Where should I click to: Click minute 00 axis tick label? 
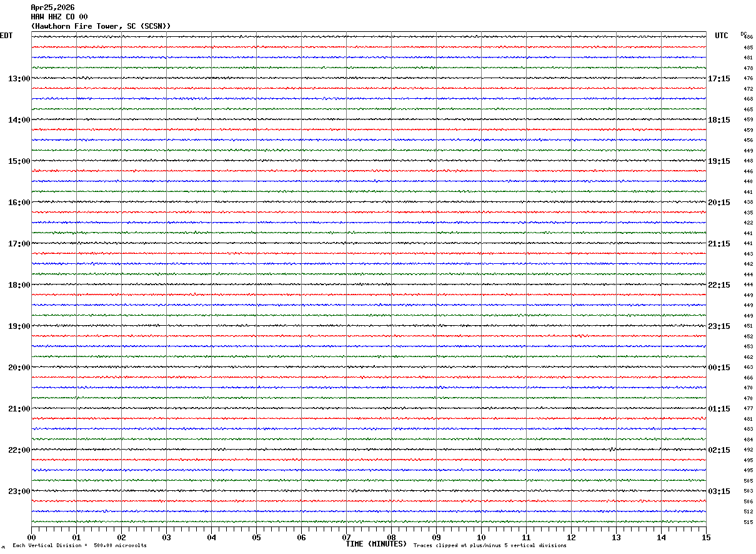[x=31, y=537]
